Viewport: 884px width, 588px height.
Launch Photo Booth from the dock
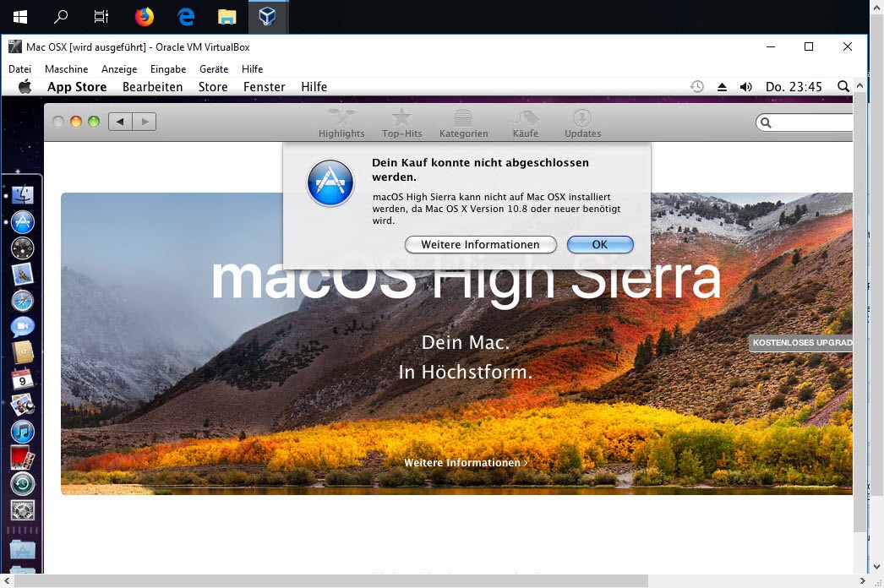pos(23,457)
